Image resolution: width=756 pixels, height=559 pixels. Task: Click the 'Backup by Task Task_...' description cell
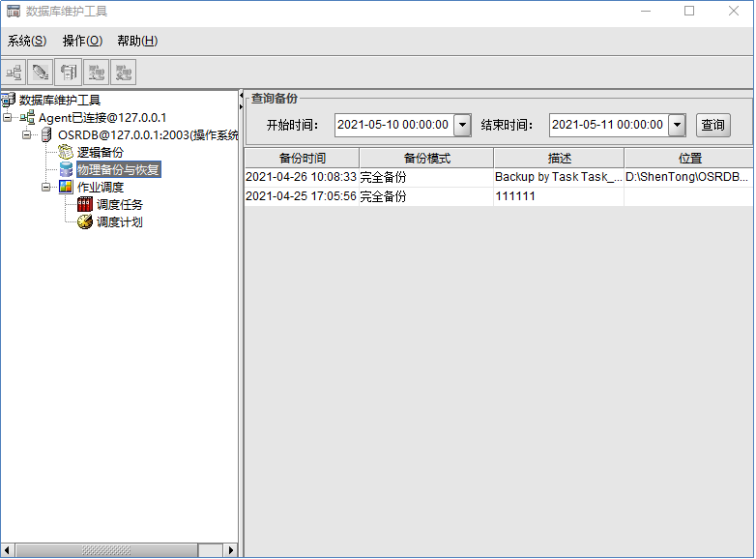pos(559,177)
